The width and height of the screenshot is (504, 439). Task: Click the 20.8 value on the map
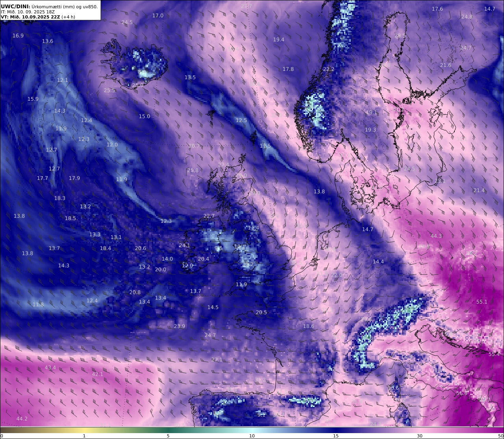135,293
